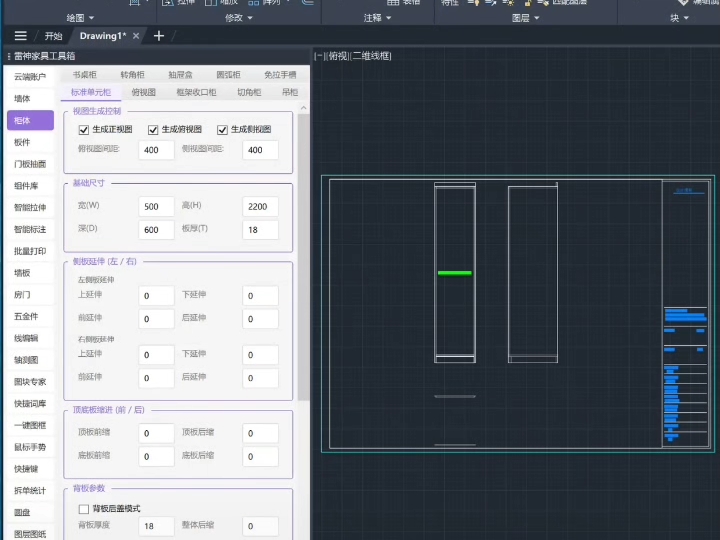
Task: Switch to 切角柜 tab
Action: point(249,92)
